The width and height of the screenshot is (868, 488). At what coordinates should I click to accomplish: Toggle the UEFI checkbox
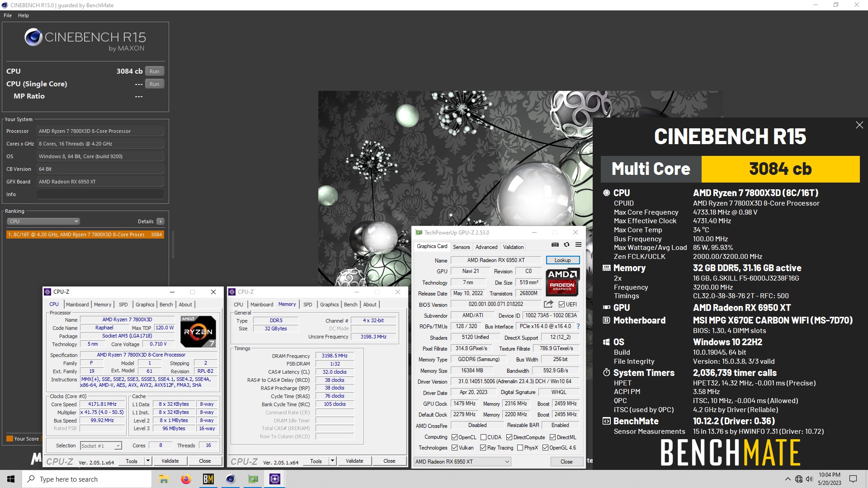tap(561, 304)
